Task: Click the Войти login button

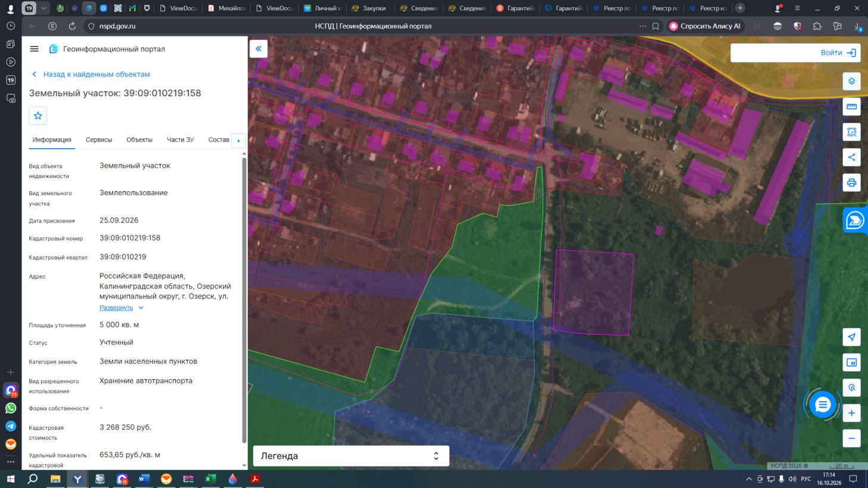Action: pos(795,53)
